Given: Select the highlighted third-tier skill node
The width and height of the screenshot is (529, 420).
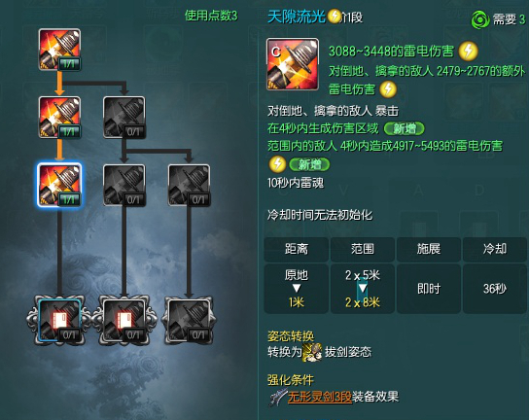Looking at the screenshot, I should tap(59, 185).
